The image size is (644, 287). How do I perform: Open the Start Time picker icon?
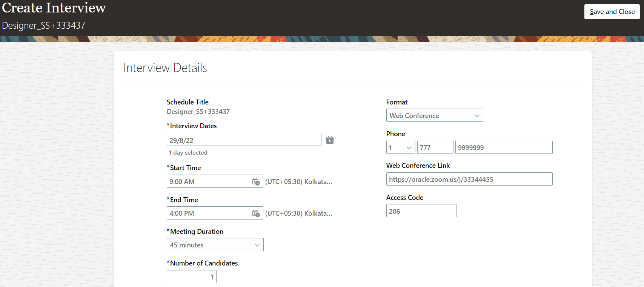coord(256,182)
